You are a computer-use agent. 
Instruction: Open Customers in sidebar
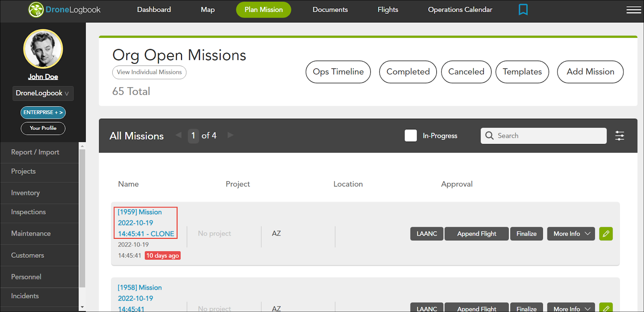coord(39,255)
